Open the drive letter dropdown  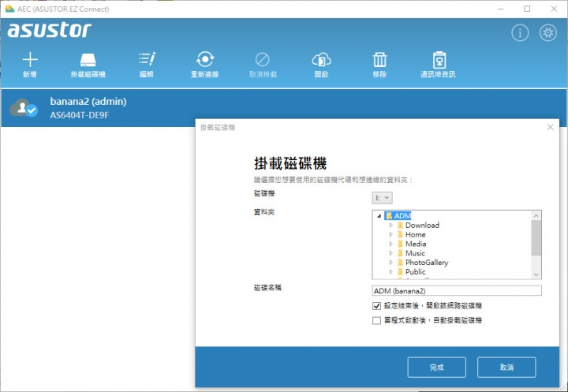(x=382, y=198)
